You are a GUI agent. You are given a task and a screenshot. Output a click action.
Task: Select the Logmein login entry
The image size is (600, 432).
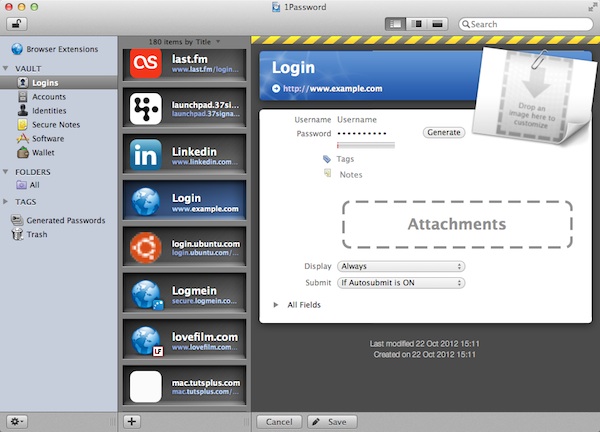coord(184,293)
